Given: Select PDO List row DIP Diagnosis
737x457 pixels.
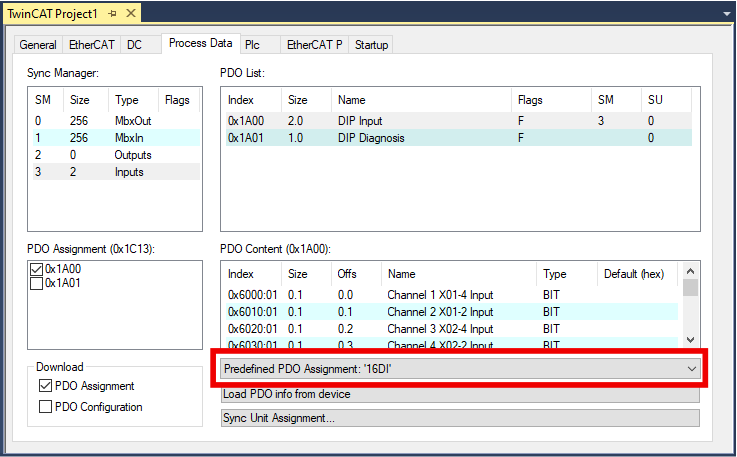Looking at the screenshot, I should [459, 138].
